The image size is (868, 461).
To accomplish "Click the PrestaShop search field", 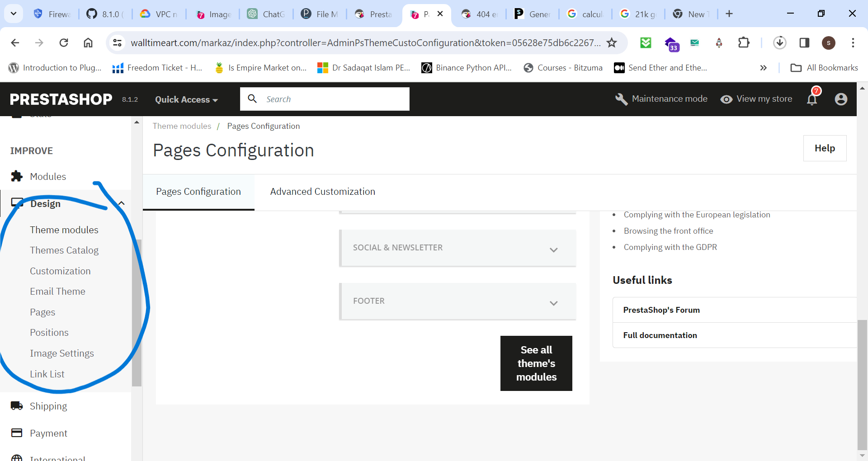I will 325,99.
